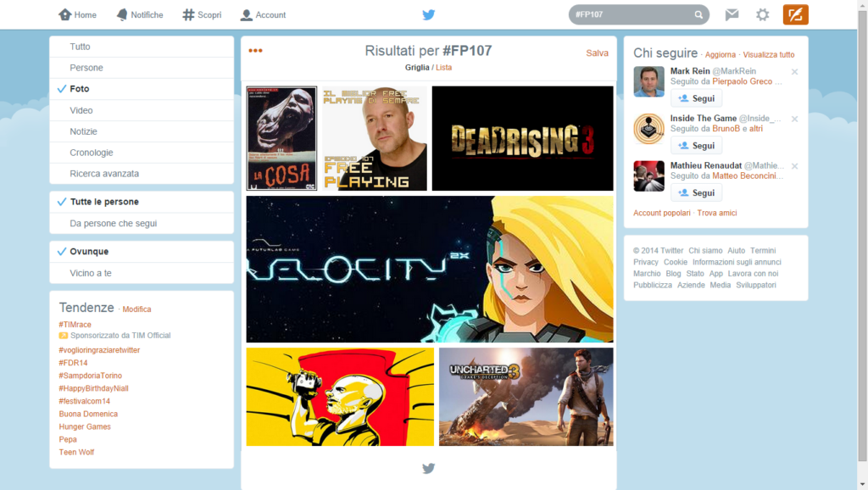Click the Twitter bird logo in top bar
This screenshot has height=490, width=868.
pyautogui.click(x=428, y=14)
